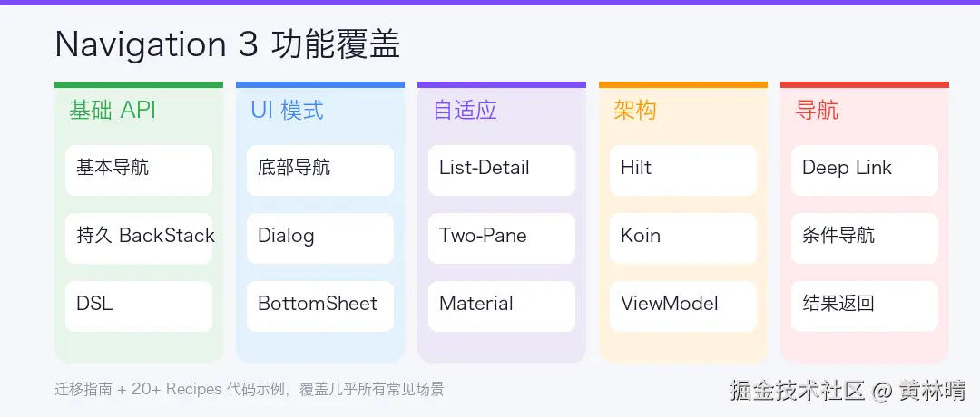The width and height of the screenshot is (980, 417).
Task: Click the 基本导航 card
Action: [138, 170]
